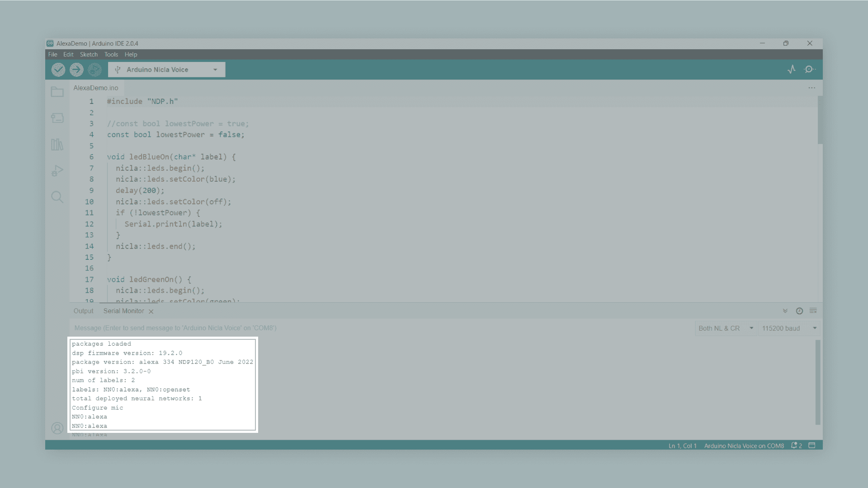This screenshot has width=868, height=488.
Task: Open the Sketch menu
Action: (x=89, y=54)
